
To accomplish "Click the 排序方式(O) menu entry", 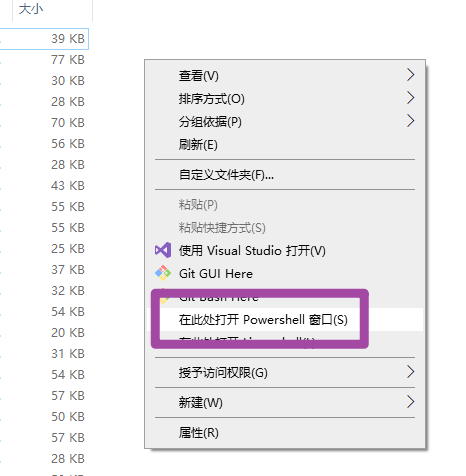I will tap(285, 98).
